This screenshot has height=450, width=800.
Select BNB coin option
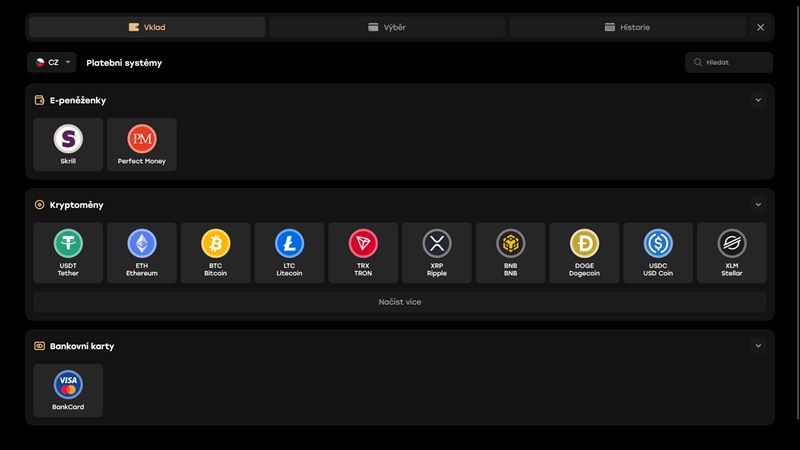coord(510,253)
